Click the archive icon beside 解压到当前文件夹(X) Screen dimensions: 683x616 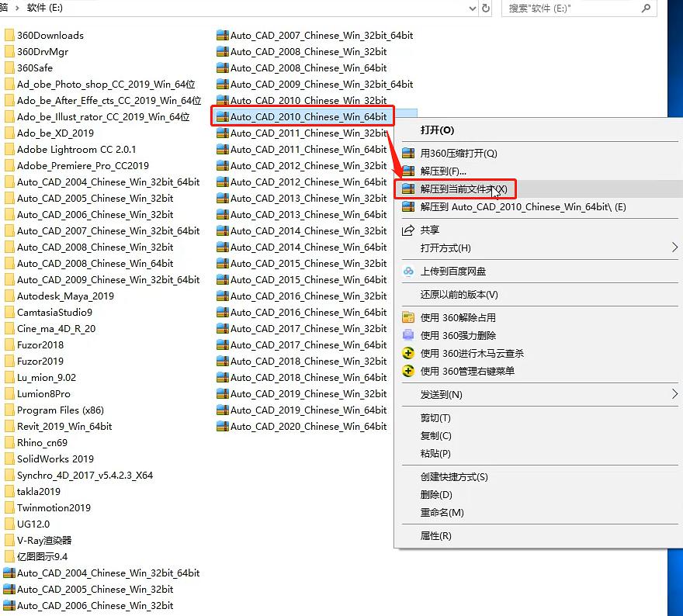[408, 189]
